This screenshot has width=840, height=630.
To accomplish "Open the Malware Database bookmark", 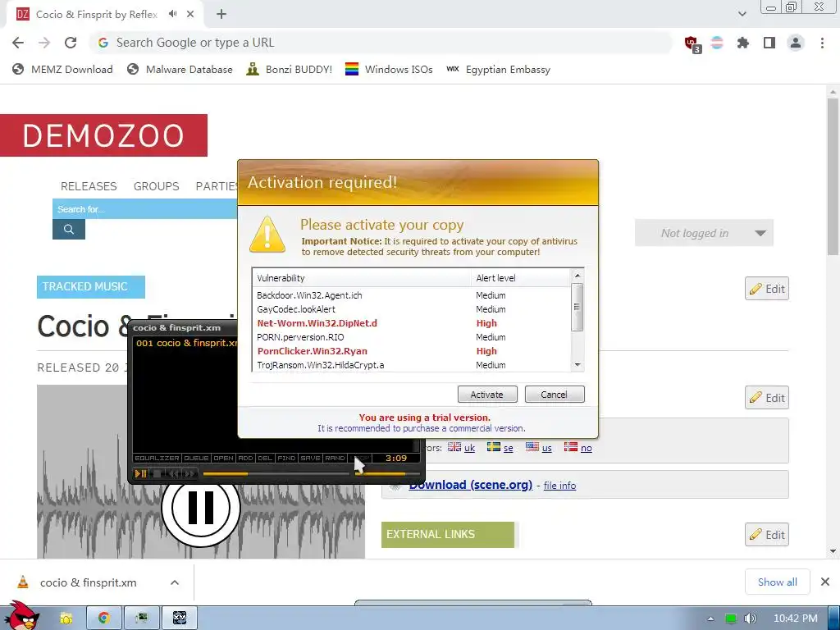I will click(180, 69).
